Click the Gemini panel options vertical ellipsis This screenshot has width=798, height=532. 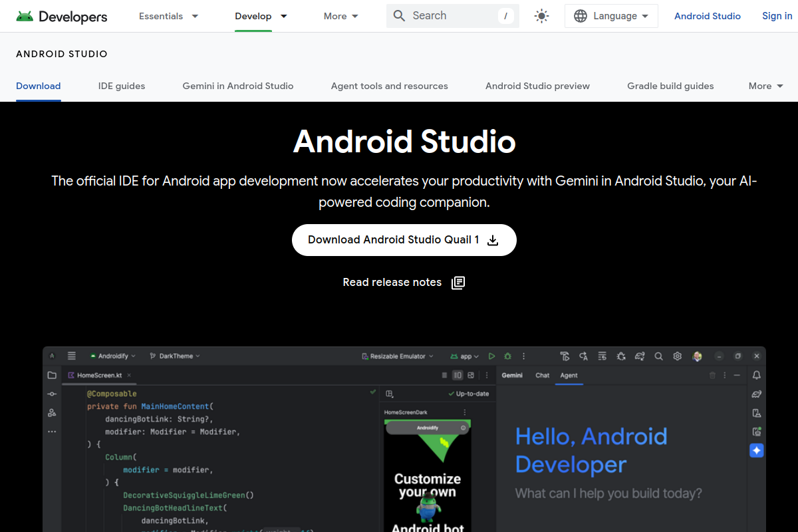click(725, 376)
